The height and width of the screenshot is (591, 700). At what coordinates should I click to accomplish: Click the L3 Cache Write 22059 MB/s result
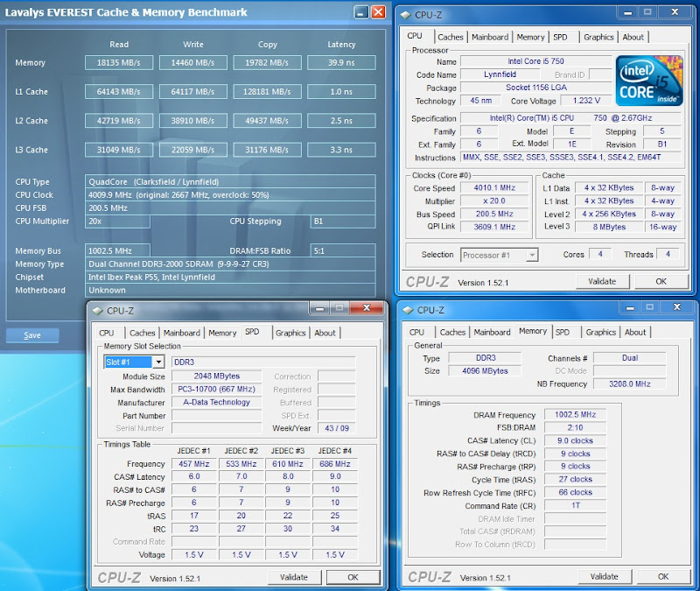(192, 150)
